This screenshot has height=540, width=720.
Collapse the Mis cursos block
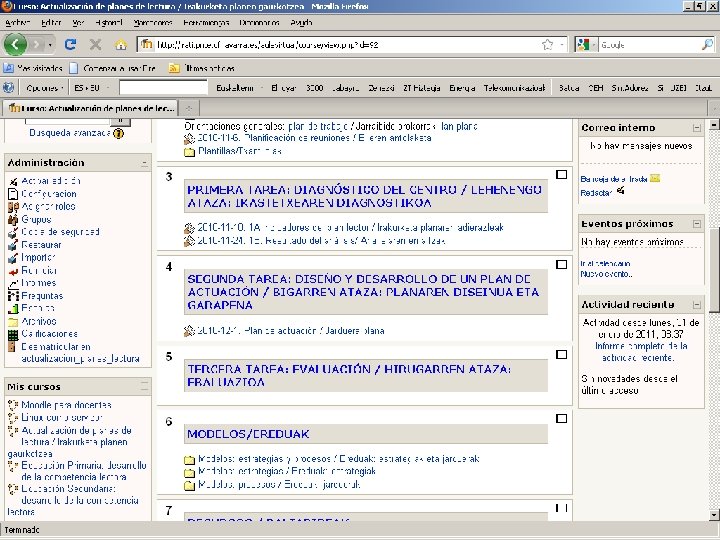tap(145, 387)
